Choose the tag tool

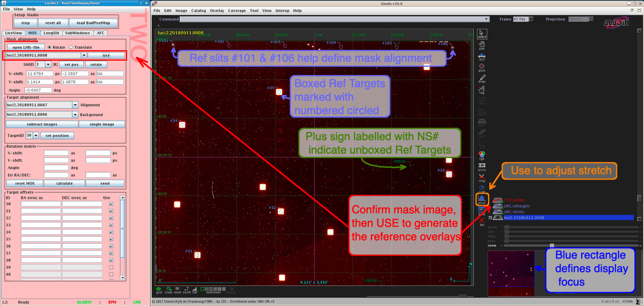pyautogui.click(x=482, y=90)
